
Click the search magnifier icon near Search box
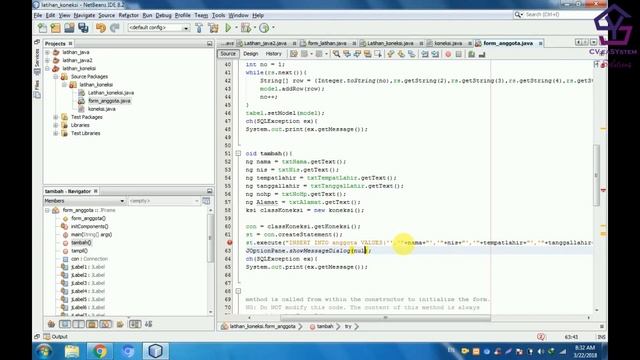pos(518,15)
